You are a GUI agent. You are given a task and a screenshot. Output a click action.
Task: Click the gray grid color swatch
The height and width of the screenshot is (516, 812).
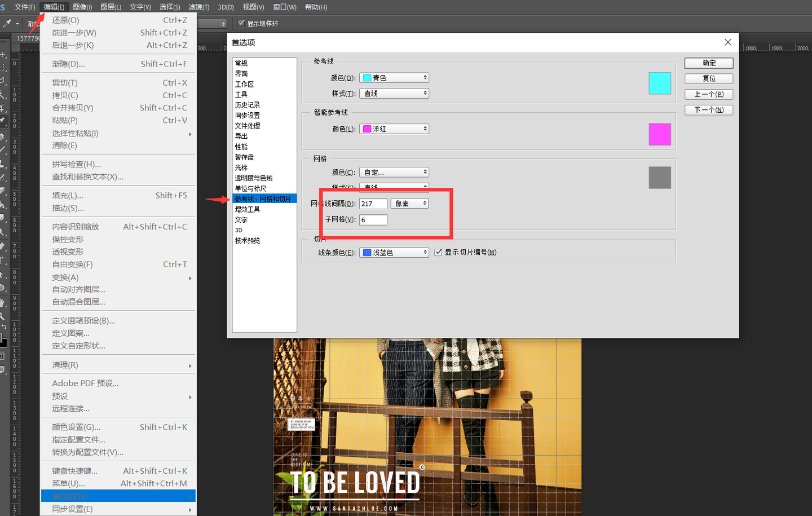click(660, 178)
